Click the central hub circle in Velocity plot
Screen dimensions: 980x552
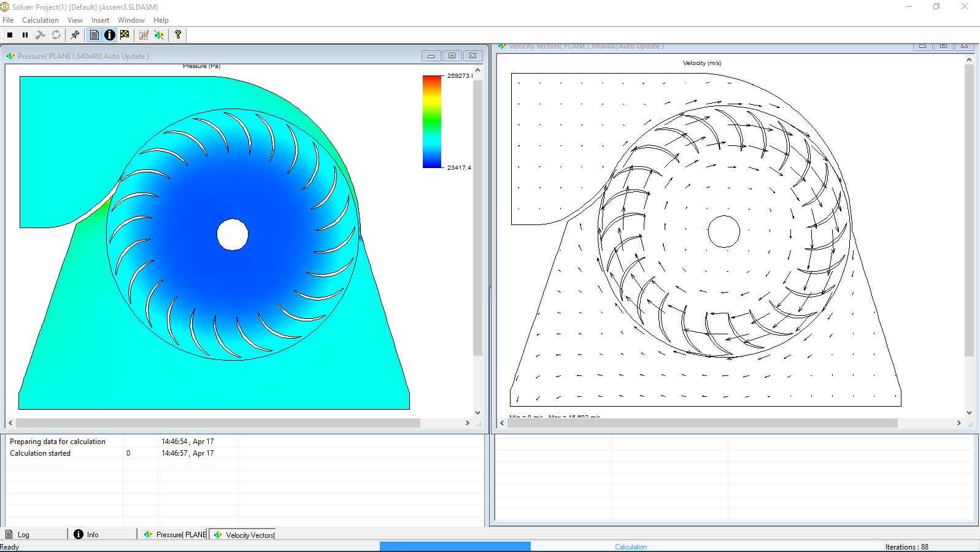(x=724, y=231)
